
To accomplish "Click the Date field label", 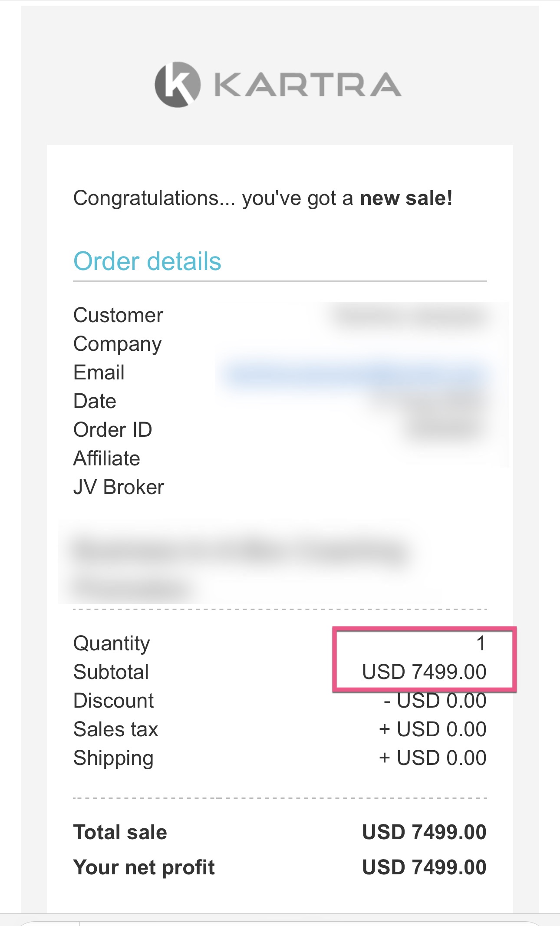I will (95, 401).
